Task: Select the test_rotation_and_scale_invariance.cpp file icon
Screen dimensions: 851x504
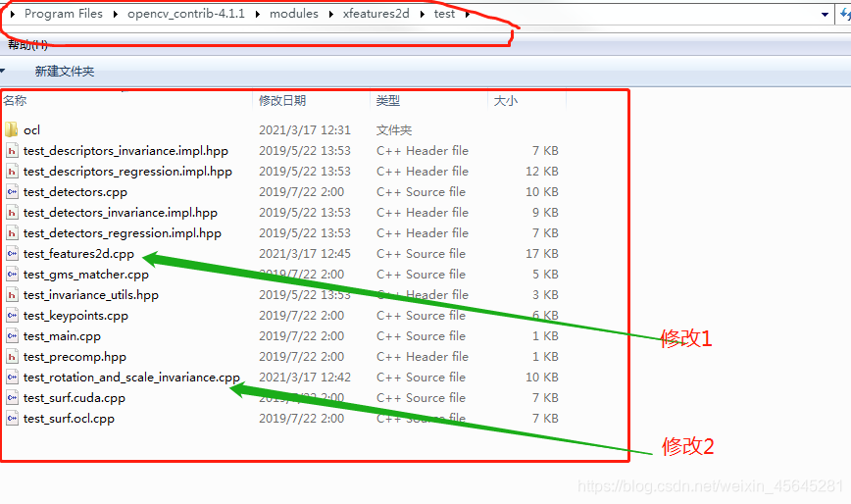Action: click(12, 378)
